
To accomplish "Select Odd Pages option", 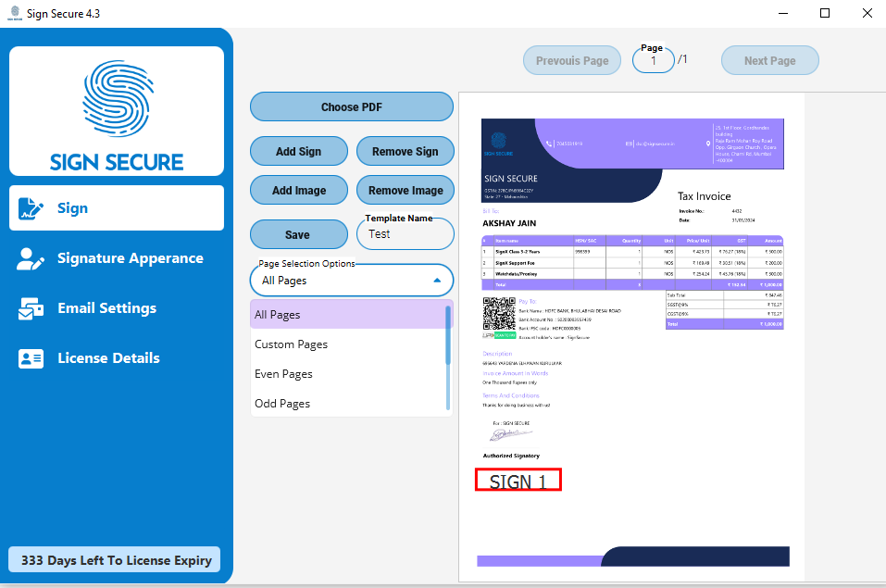I will (348, 403).
